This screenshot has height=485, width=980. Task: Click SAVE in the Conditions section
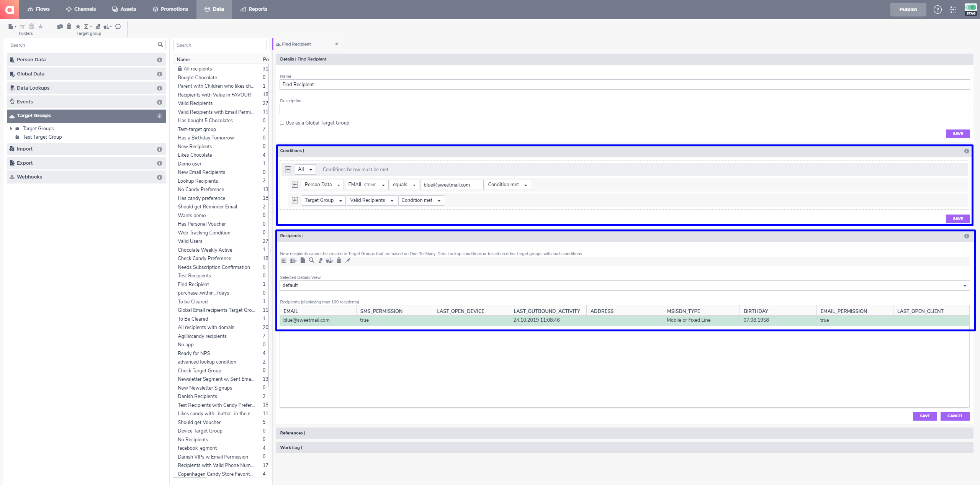tap(958, 219)
